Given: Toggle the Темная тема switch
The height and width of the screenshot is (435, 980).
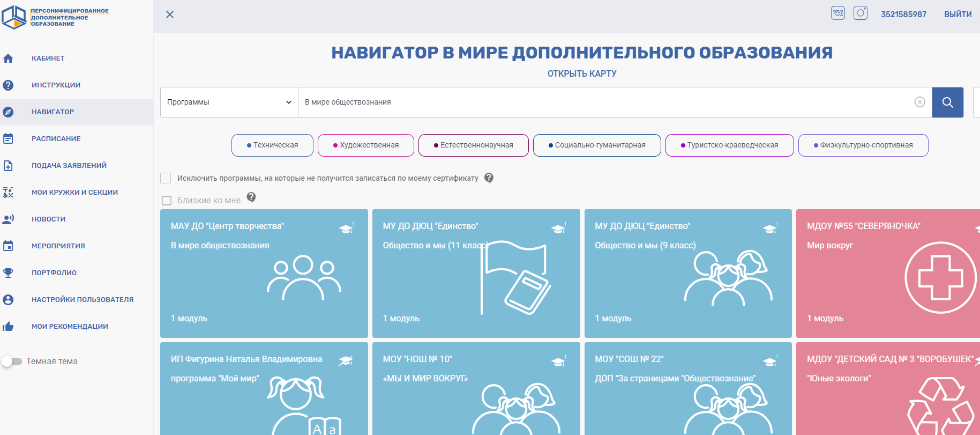Looking at the screenshot, I should tap(11, 362).
